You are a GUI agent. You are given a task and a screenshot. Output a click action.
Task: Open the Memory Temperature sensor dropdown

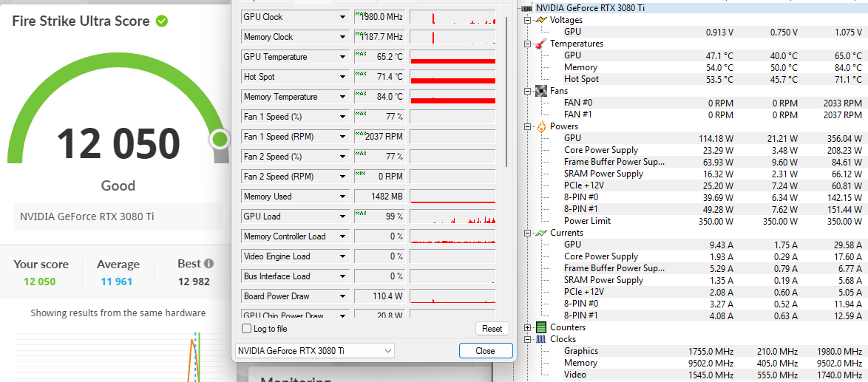[x=342, y=97]
